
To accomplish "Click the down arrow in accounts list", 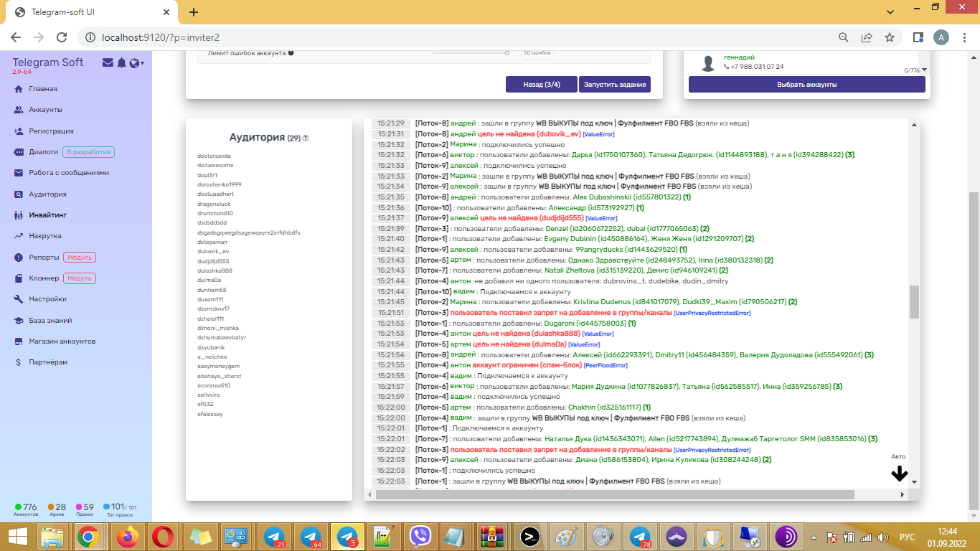I will [x=924, y=70].
